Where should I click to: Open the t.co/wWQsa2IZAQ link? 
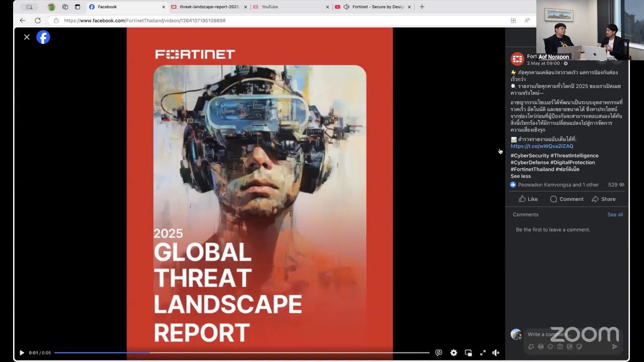[542, 146]
